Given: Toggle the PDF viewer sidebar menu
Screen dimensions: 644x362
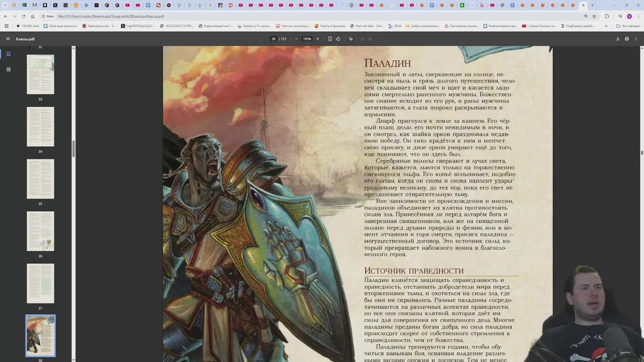Looking at the screenshot, I should [8, 39].
